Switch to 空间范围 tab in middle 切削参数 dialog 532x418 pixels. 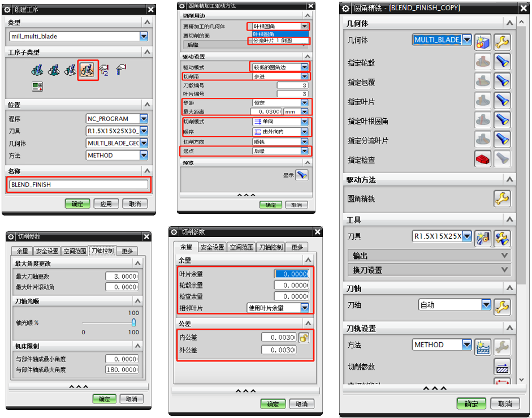(x=241, y=247)
